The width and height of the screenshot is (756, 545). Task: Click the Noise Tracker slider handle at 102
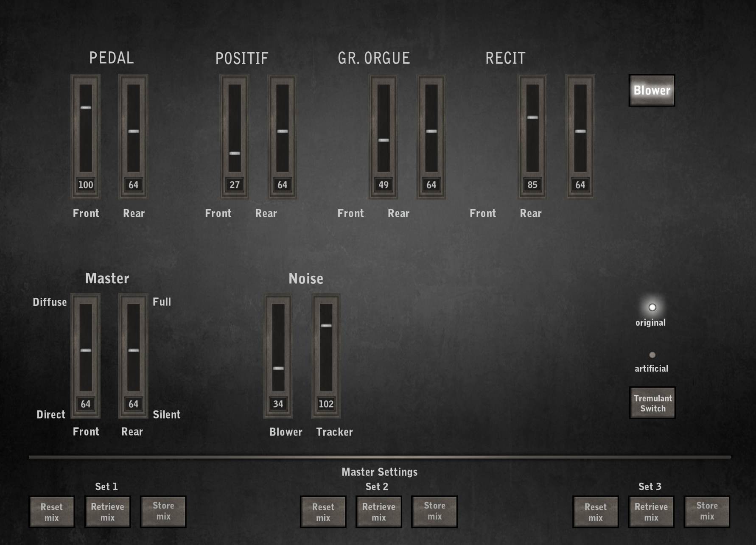(x=326, y=326)
